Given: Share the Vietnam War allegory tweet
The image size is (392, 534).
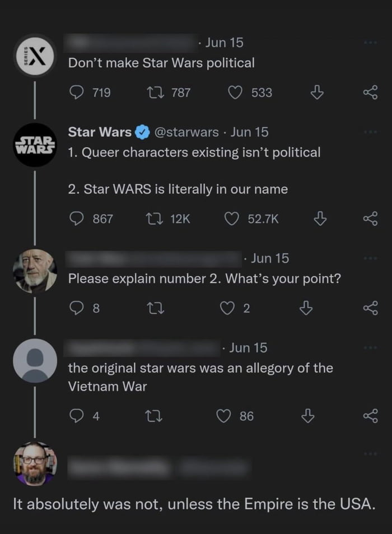Looking at the screenshot, I should click(371, 416).
